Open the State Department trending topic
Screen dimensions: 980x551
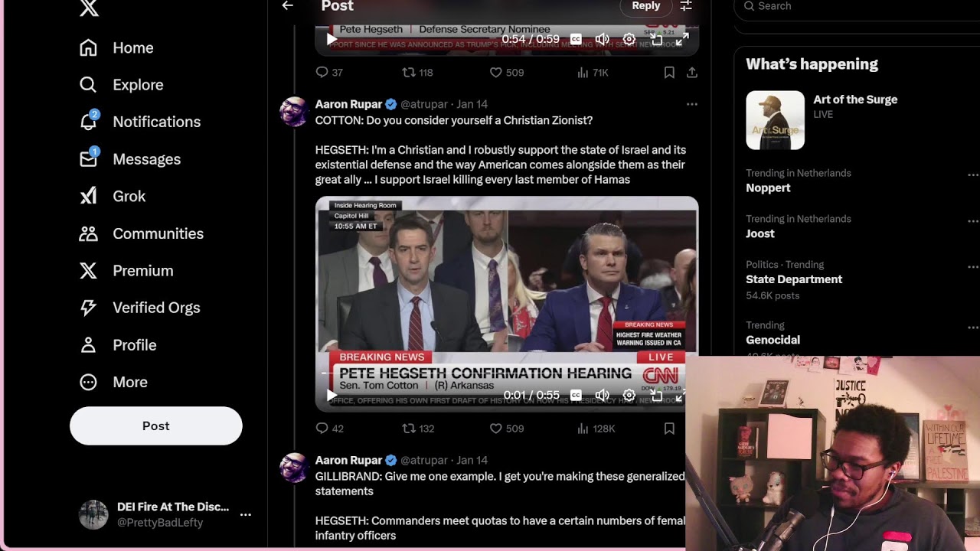point(794,279)
